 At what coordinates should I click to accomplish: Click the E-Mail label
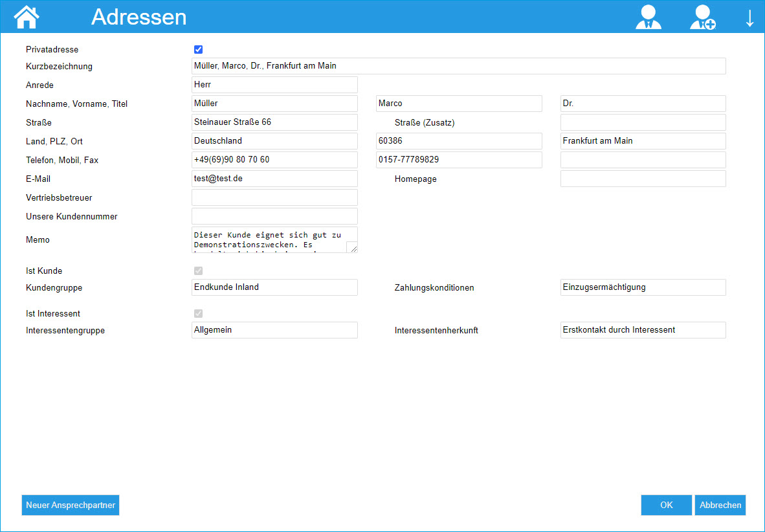[38, 179]
